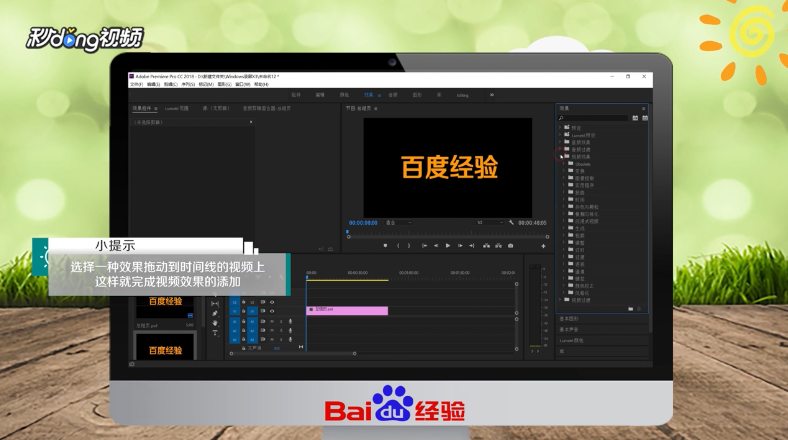Open the Lumetri 范围 panel tab
Image resolution: width=788 pixels, height=440 pixels.
coord(176,108)
